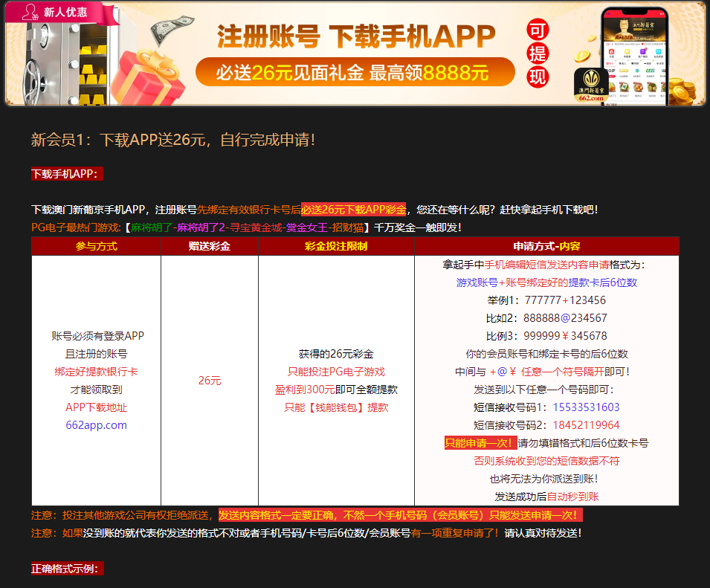Click the 发送成功后自动秒到账 line
This screenshot has width=710, height=588.
tap(546, 497)
